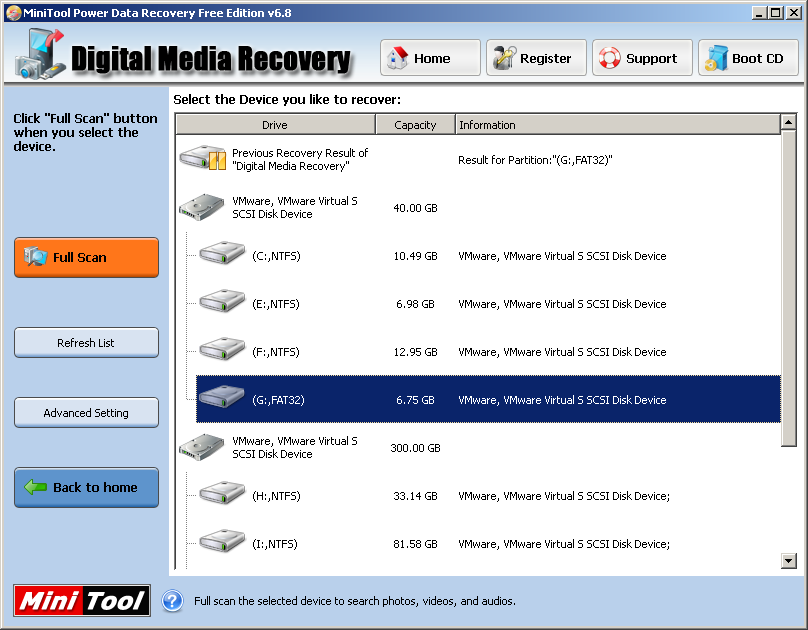Click the 10.49 GB capacity value
Image resolution: width=808 pixels, height=630 pixels.
click(x=415, y=256)
